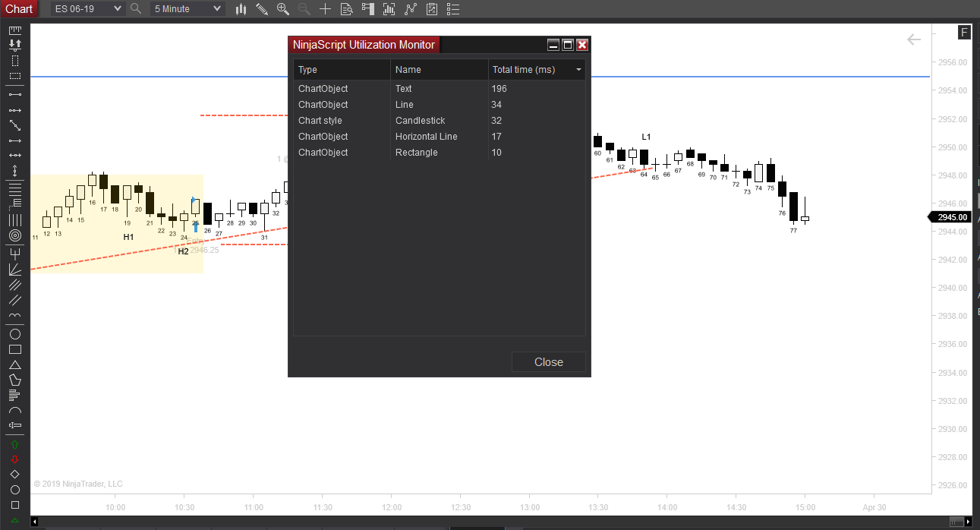Open the Drawing Tools pencil menu
This screenshot has height=530, width=980.
pyautogui.click(x=262, y=9)
